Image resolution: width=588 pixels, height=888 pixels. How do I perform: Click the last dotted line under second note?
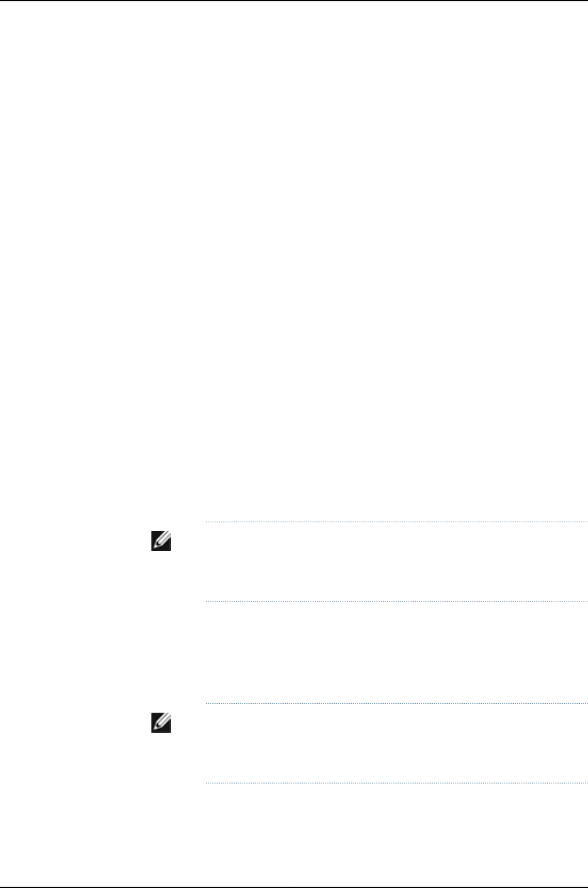[397, 783]
